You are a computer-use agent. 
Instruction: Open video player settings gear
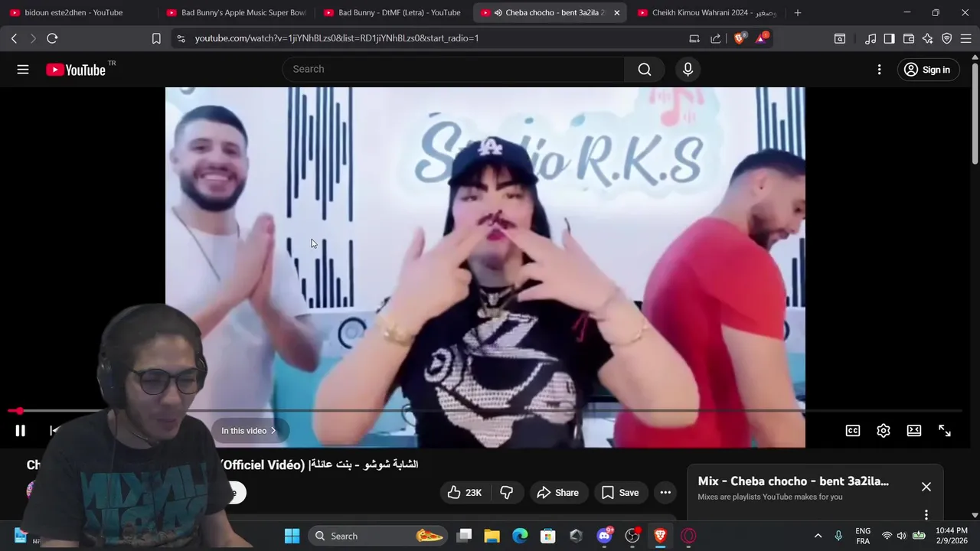point(884,431)
